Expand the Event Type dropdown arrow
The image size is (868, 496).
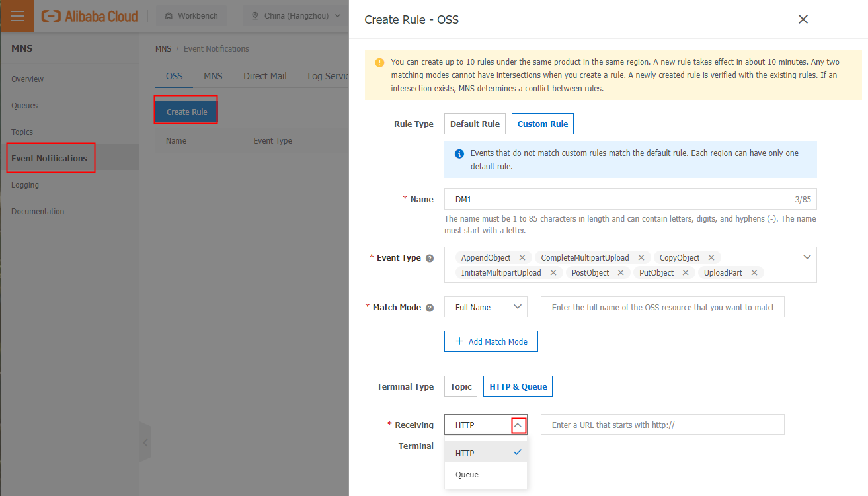tap(807, 257)
